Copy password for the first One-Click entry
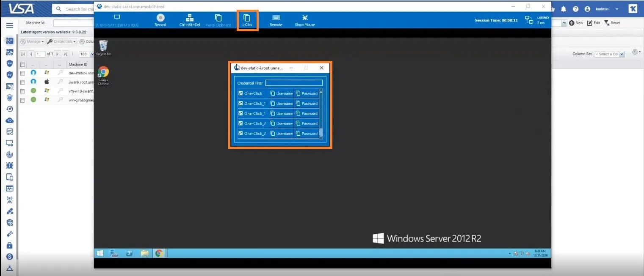Screen dimensions: 644x276 click(x=307, y=93)
